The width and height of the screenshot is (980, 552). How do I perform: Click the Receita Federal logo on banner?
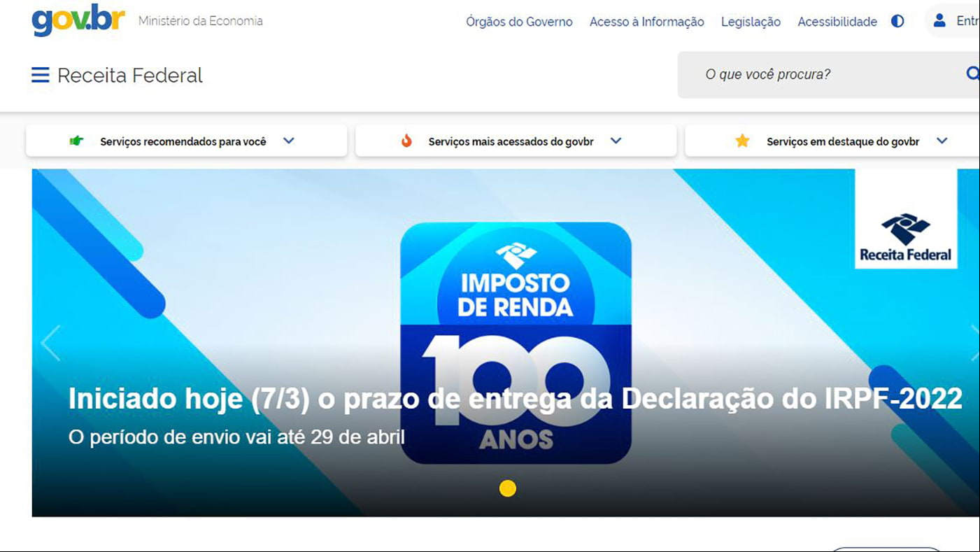pyautogui.click(x=906, y=219)
